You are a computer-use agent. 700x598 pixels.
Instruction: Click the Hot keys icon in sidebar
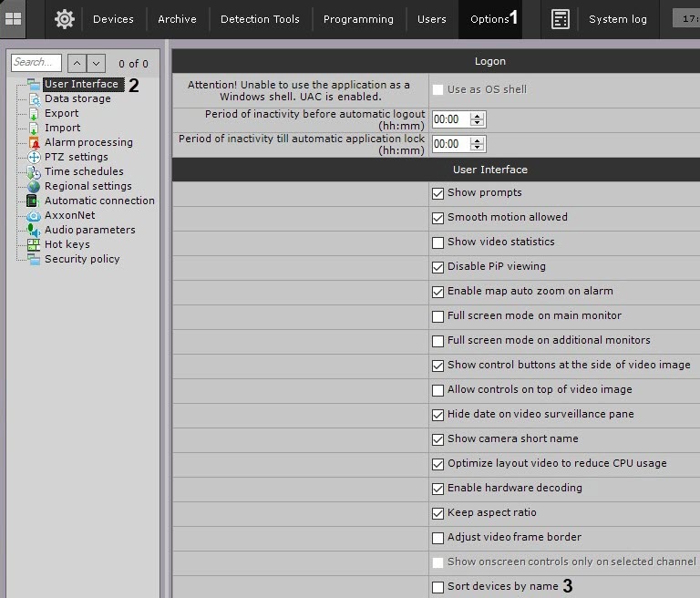(34, 244)
